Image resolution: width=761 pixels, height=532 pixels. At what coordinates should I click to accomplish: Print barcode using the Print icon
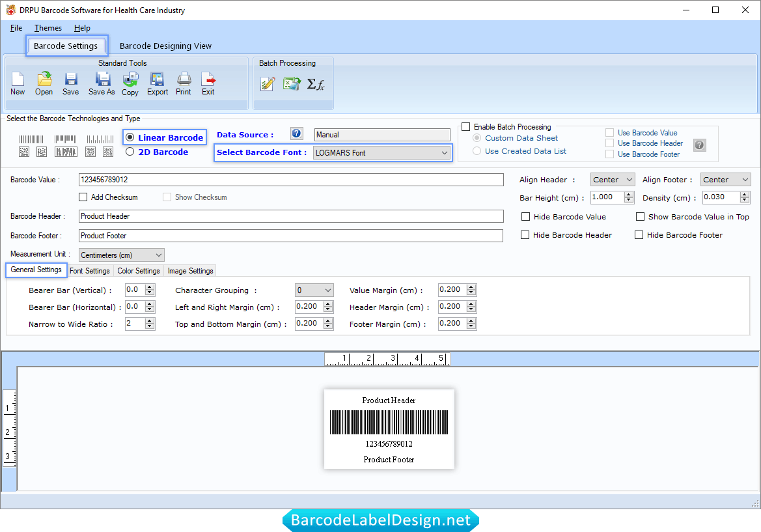click(184, 83)
